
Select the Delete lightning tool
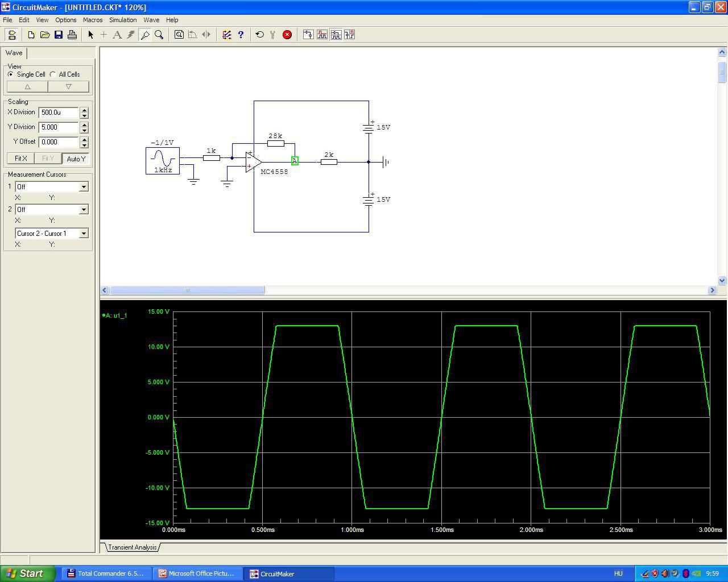click(x=131, y=35)
